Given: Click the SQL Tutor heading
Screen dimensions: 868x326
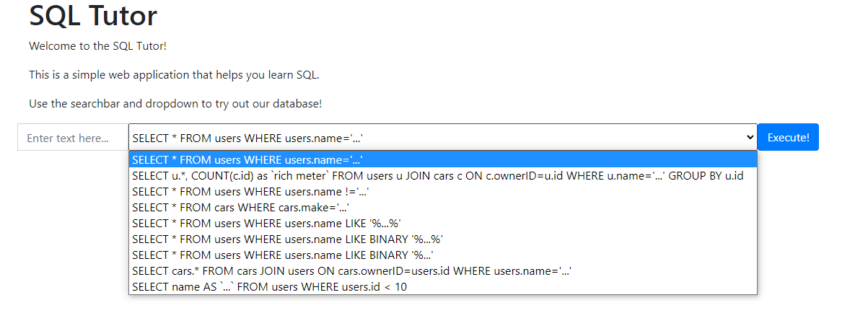Looking at the screenshot, I should coord(93,15).
